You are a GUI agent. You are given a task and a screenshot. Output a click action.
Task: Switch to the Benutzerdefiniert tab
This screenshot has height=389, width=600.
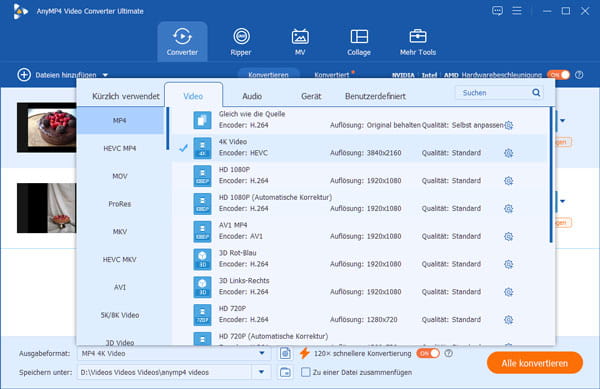pos(375,96)
